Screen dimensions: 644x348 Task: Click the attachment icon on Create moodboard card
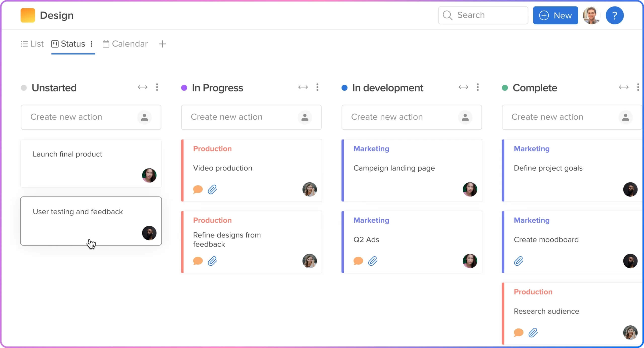coord(519,261)
